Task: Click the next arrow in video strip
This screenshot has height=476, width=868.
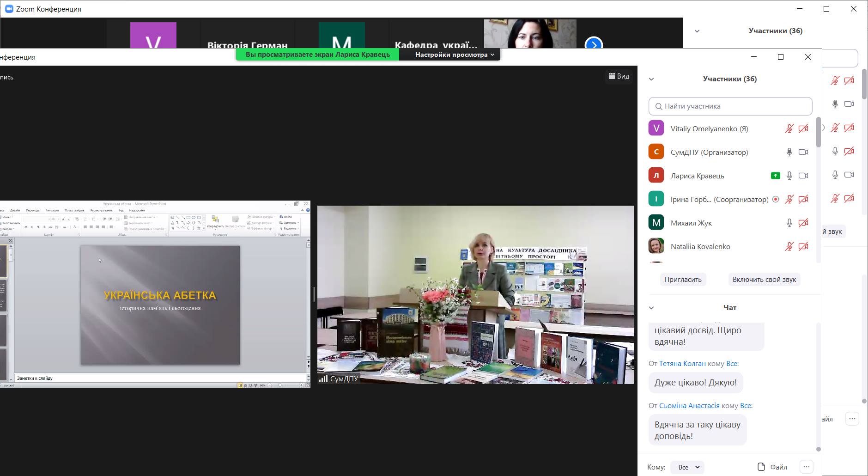Action: 594,44
